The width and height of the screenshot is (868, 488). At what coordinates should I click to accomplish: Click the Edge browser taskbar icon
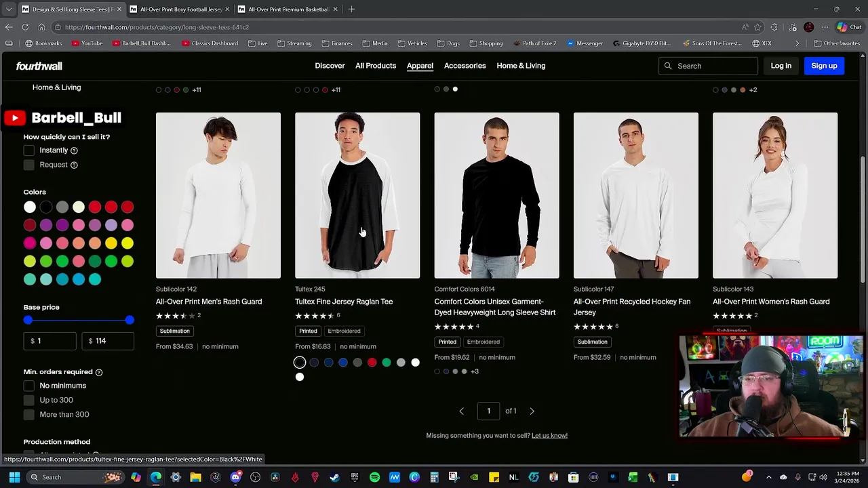point(156,477)
